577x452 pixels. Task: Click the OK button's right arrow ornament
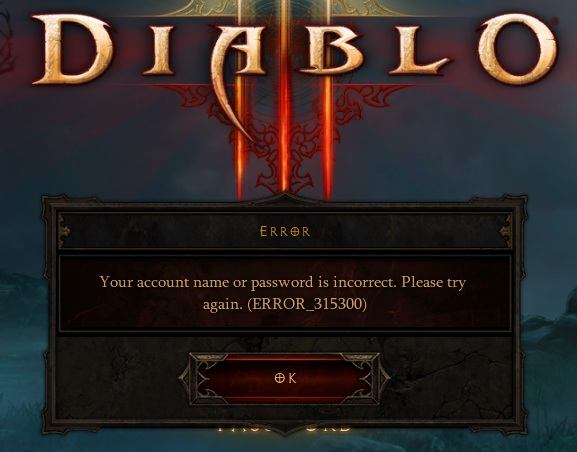(383, 378)
